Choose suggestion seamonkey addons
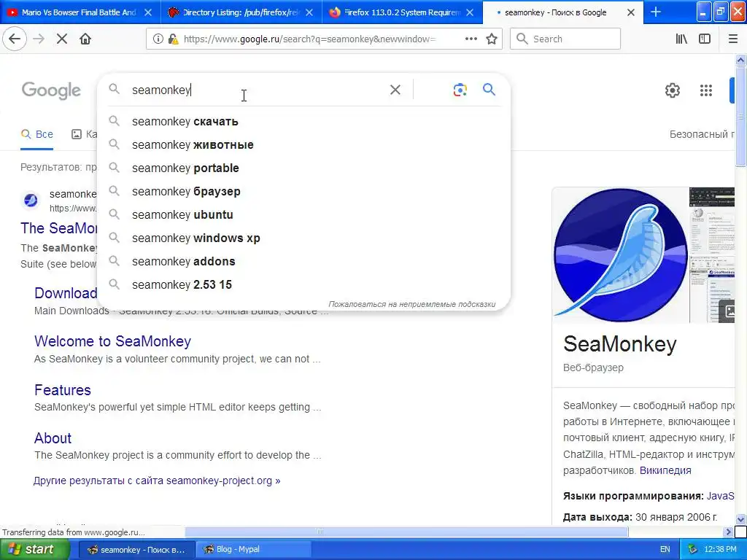The height and width of the screenshot is (560, 747). [304, 262]
